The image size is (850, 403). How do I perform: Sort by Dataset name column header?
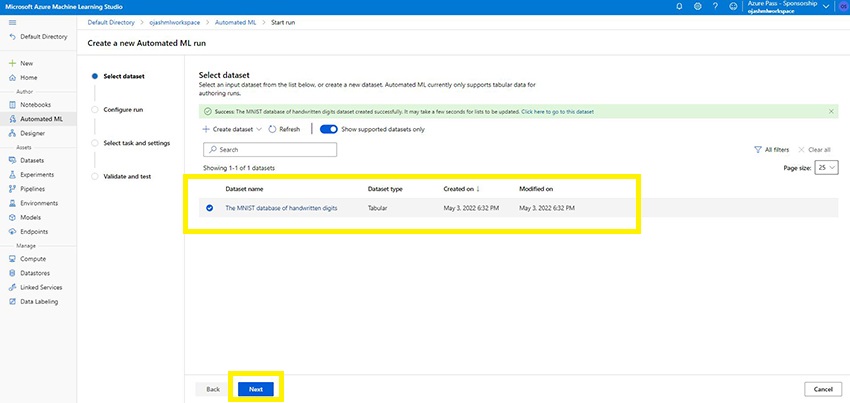tap(244, 189)
